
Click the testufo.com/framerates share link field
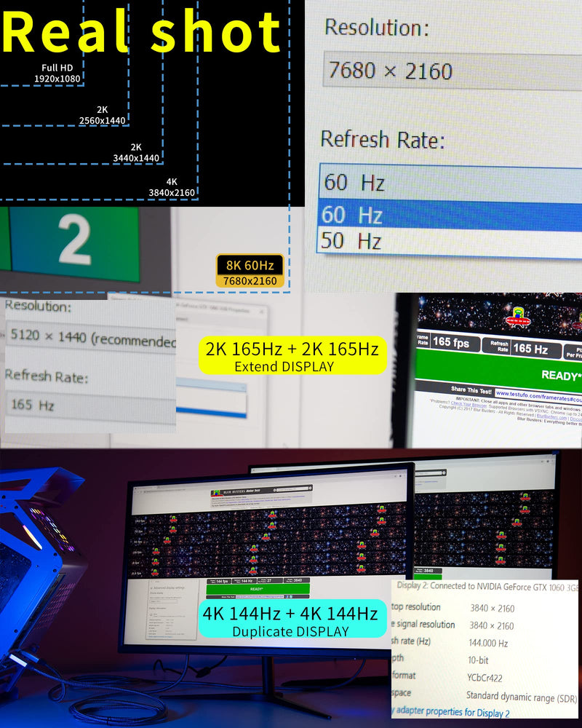tap(538, 395)
